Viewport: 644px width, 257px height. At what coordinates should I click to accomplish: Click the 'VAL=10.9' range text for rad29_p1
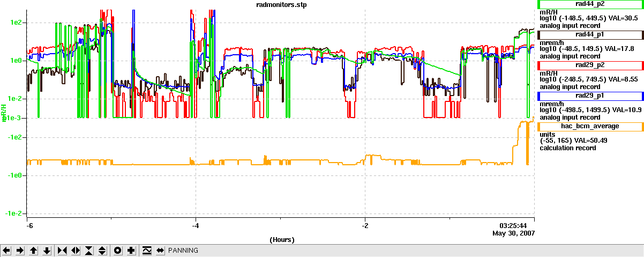pyautogui.click(x=627, y=110)
